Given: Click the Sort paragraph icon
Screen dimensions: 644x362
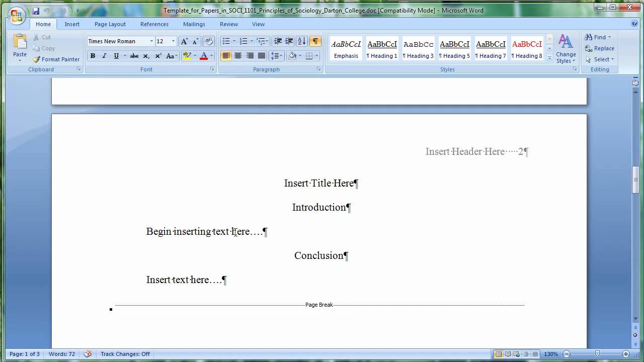Looking at the screenshot, I should [301, 41].
